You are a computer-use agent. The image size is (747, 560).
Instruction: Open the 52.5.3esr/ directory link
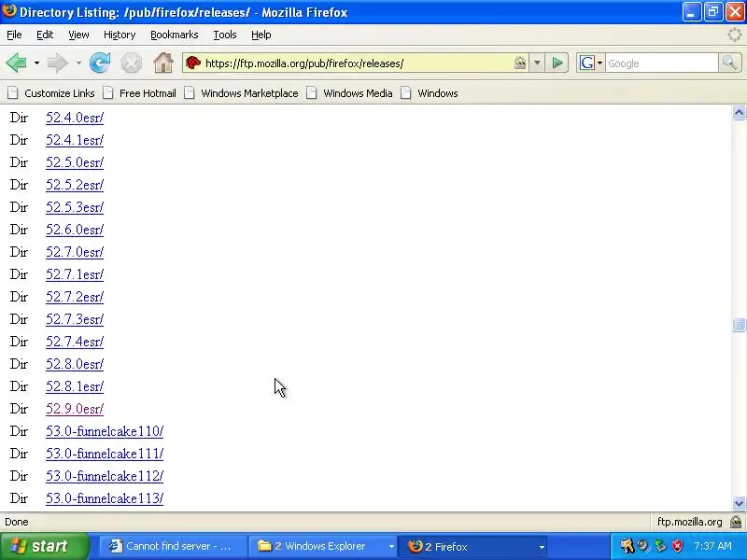tap(75, 207)
